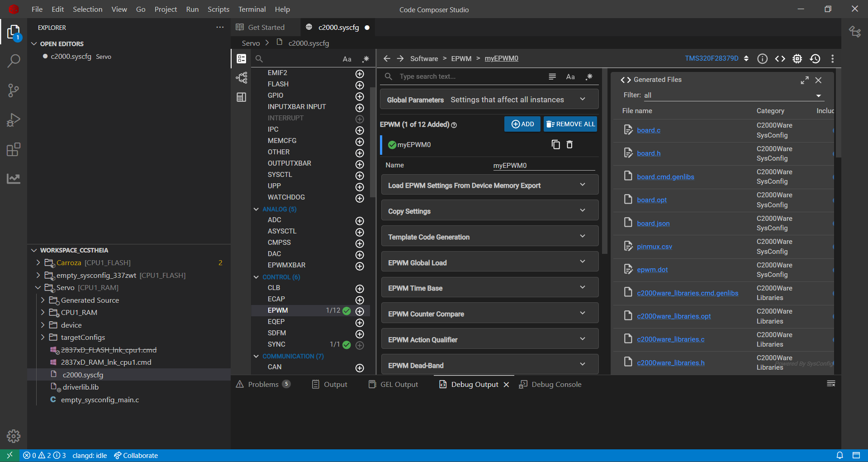The image size is (868, 462).
Task: Open the Terminal menu
Action: [x=252, y=9]
